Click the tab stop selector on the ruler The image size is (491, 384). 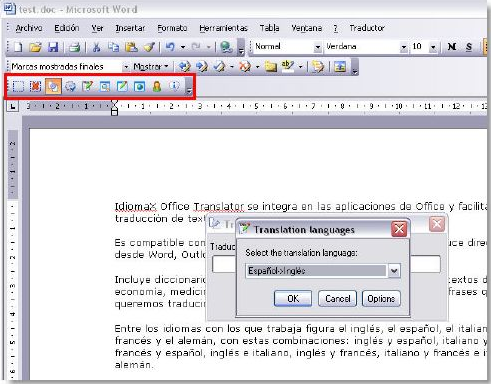click(13, 107)
